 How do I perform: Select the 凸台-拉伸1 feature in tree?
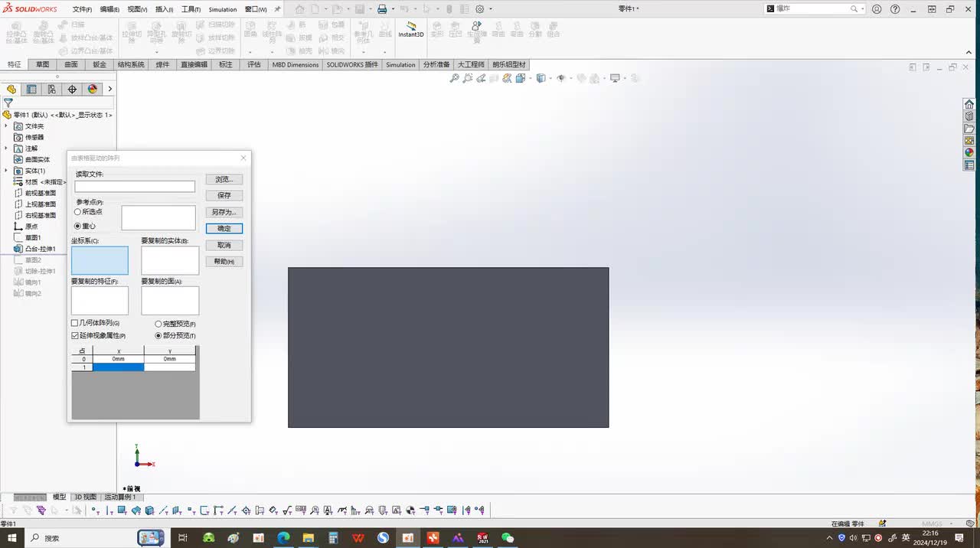point(35,249)
